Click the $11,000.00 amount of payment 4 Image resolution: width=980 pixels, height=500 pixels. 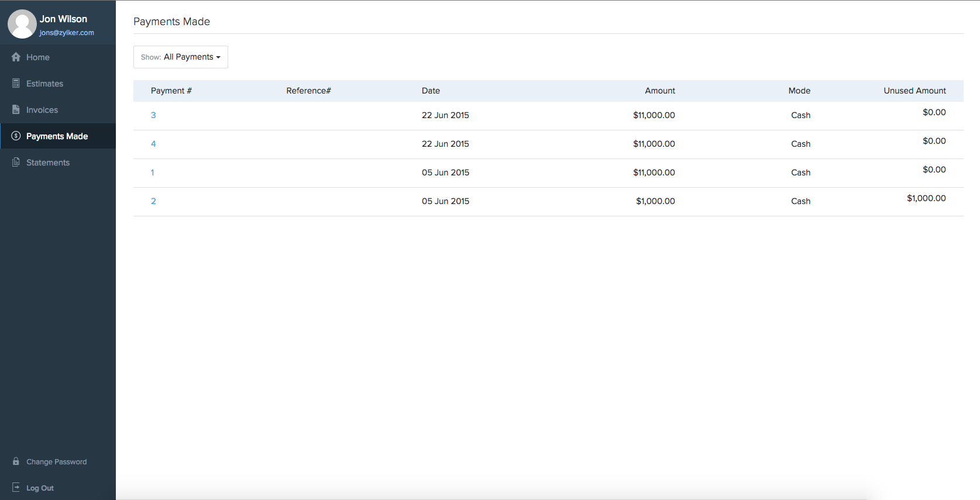click(x=654, y=144)
